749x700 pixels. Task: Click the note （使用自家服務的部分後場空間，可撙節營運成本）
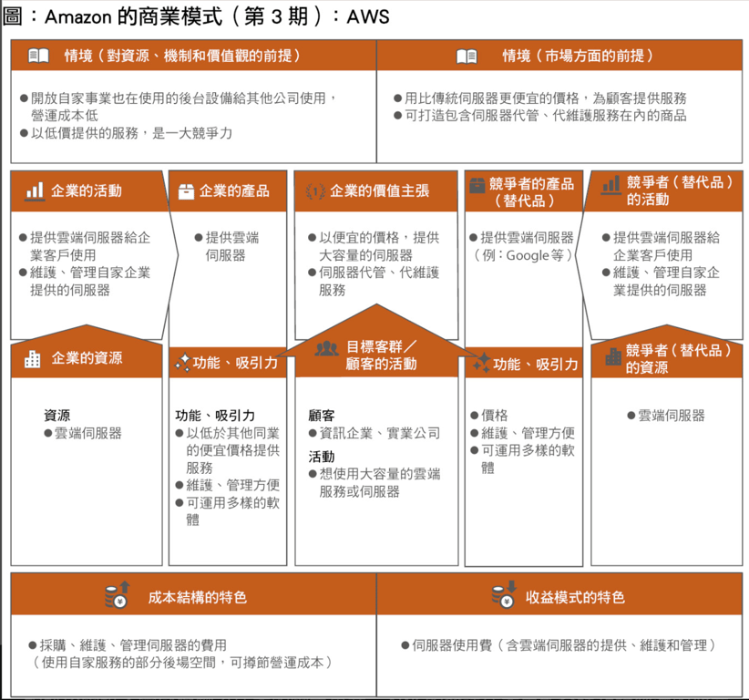(x=182, y=663)
